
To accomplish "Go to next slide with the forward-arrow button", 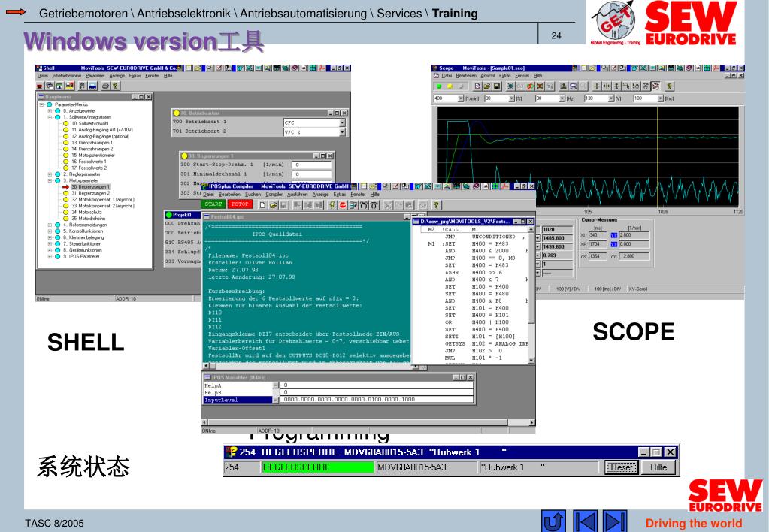I will (x=614, y=521).
